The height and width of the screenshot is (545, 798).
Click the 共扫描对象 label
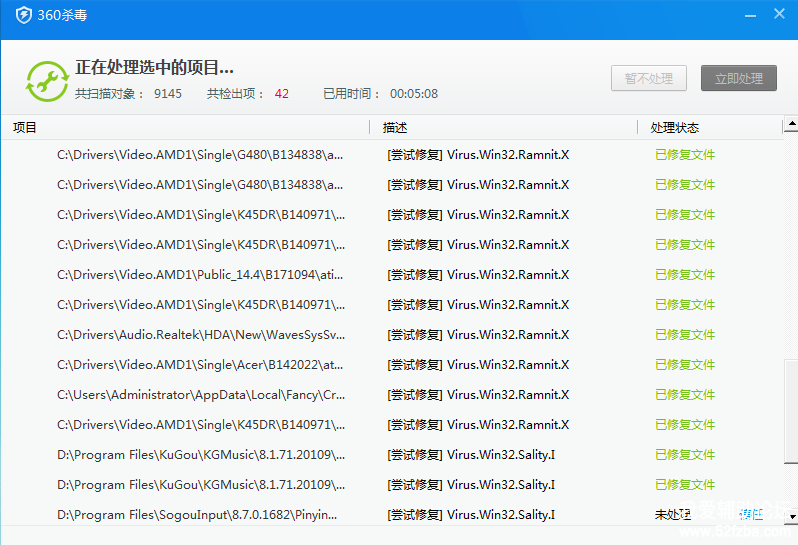109,94
